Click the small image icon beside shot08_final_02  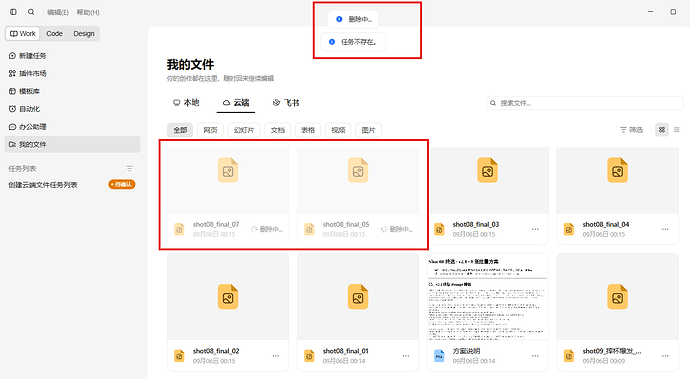click(179, 356)
